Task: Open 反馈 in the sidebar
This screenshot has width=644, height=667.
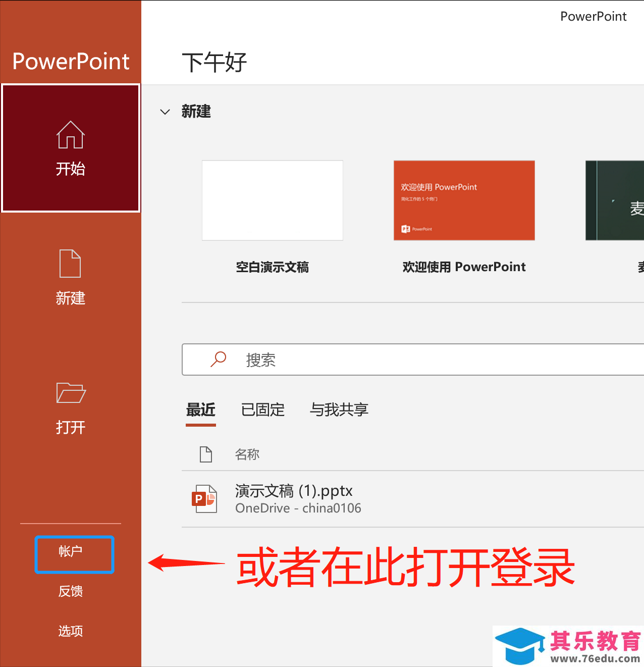Action: (71, 591)
